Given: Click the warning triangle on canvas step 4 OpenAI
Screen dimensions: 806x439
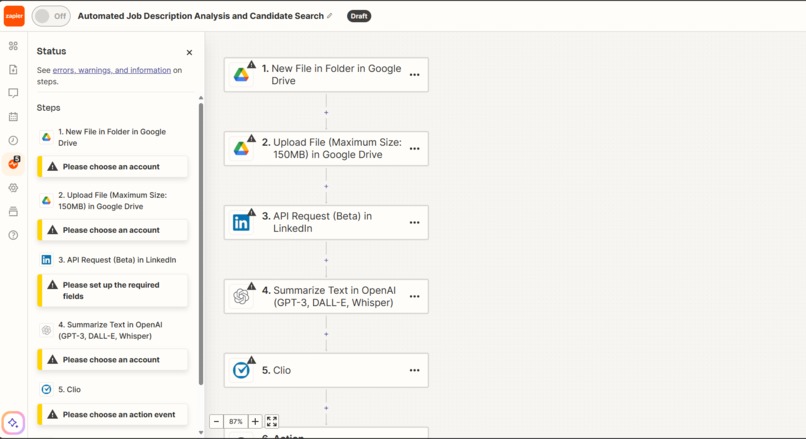Looking at the screenshot, I should click(251, 286).
